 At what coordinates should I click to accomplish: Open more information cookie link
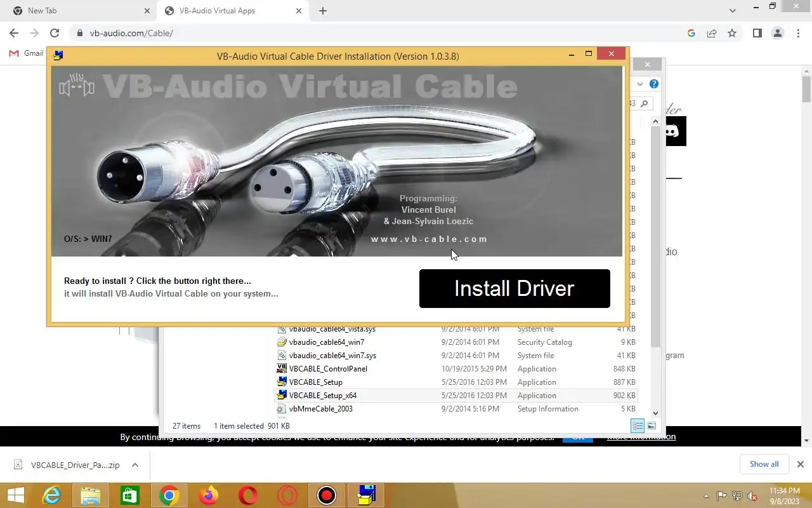(641, 437)
